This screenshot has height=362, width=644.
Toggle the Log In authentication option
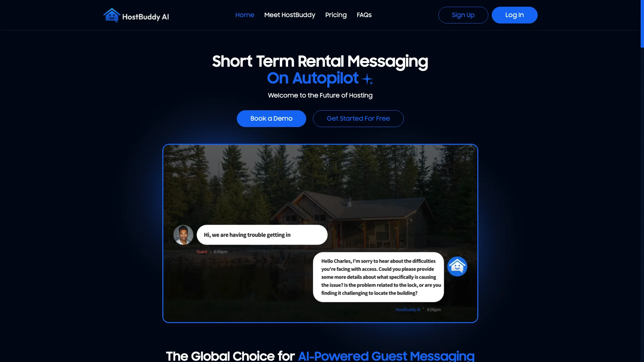click(x=515, y=15)
